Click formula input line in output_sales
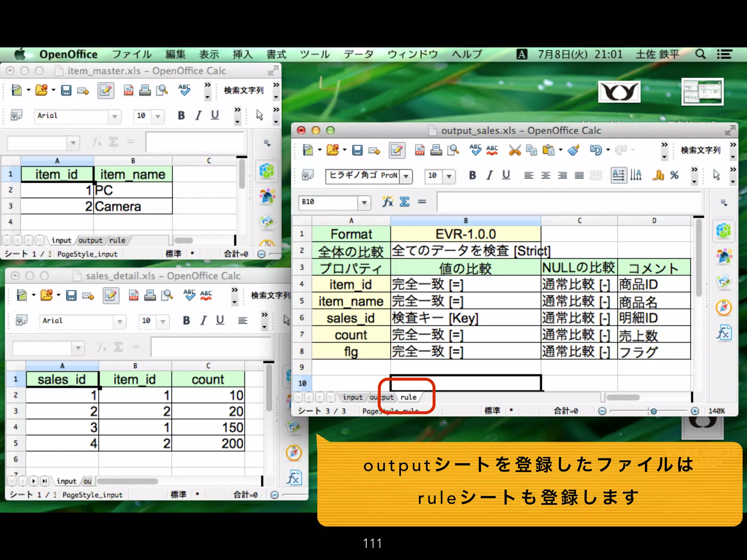This screenshot has height=560, width=747. [569, 202]
